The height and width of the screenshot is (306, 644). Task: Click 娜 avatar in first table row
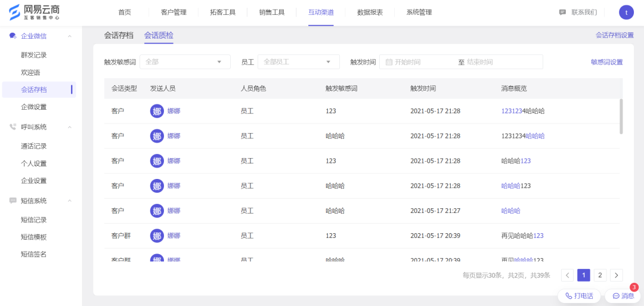[157, 111]
